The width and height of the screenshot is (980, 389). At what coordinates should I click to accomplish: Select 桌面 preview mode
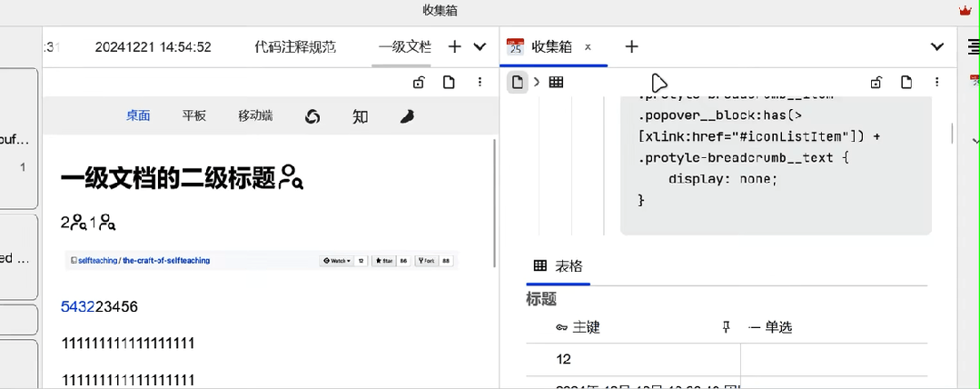coord(138,115)
